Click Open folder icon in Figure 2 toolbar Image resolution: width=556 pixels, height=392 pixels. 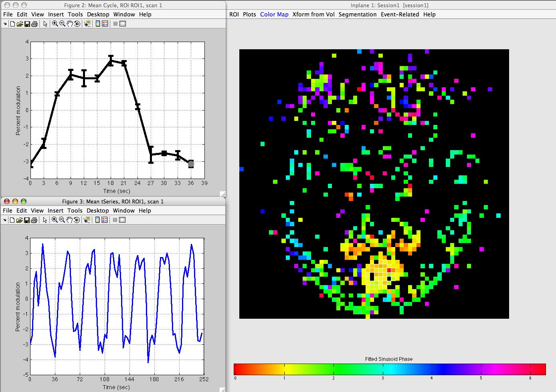point(19,24)
